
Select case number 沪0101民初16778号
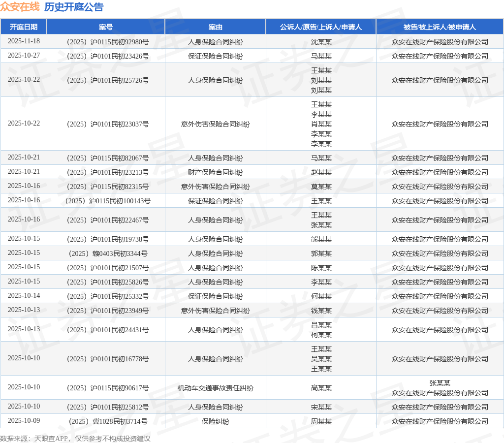pos(108,359)
